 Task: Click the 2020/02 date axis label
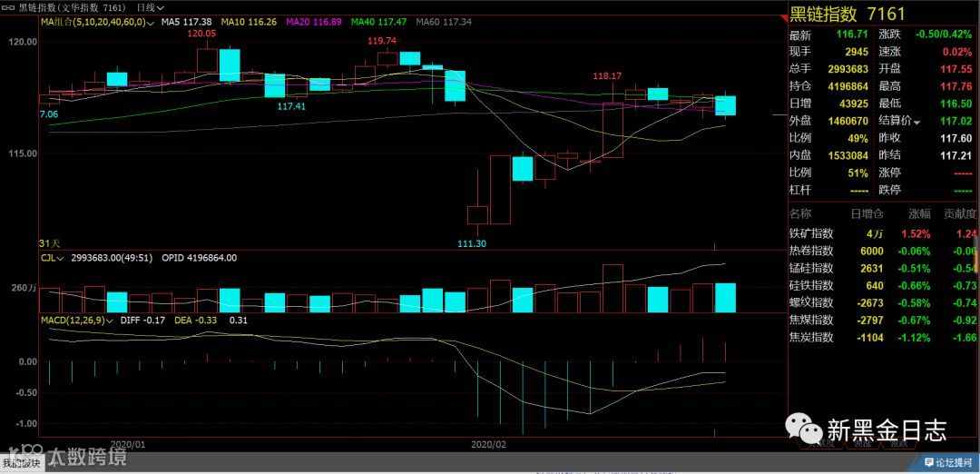click(489, 444)
